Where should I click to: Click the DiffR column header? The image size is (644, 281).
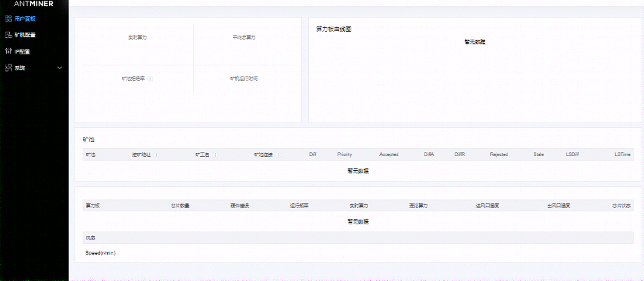[459, 154]
